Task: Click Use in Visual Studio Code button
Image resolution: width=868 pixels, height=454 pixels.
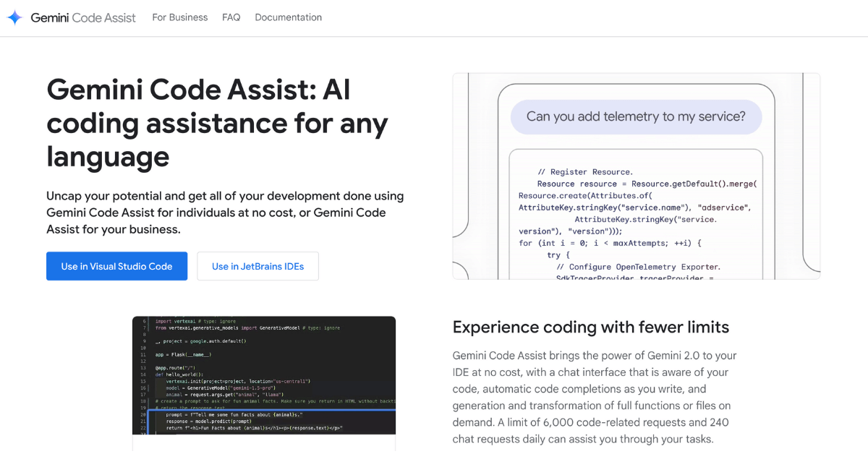Action: (x=116, y=266)
